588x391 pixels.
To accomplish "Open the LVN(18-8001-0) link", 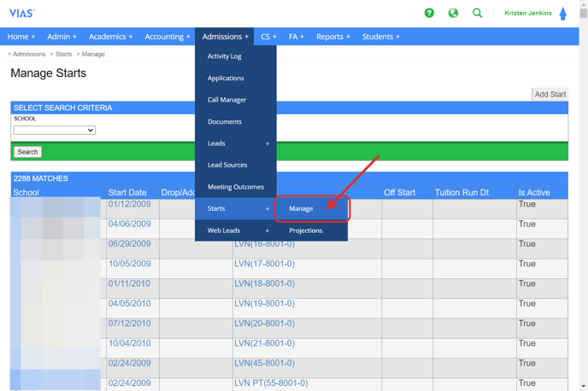I will pyautogui.click(x=264, y=284).
